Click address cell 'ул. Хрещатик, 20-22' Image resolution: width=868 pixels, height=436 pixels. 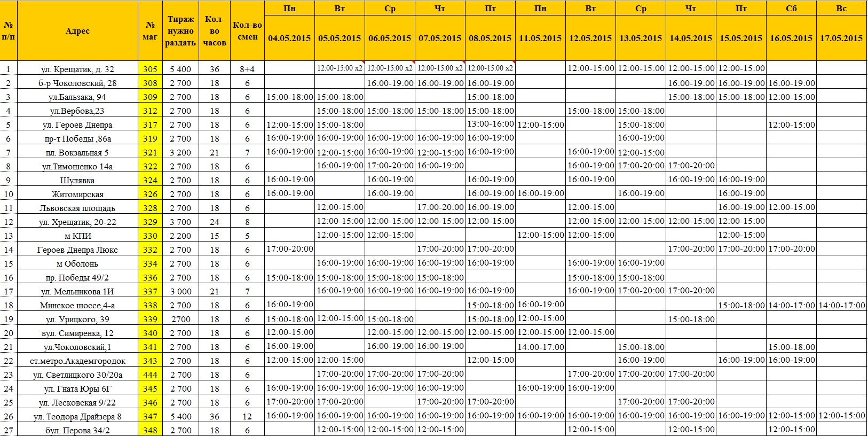pos(77,222)
